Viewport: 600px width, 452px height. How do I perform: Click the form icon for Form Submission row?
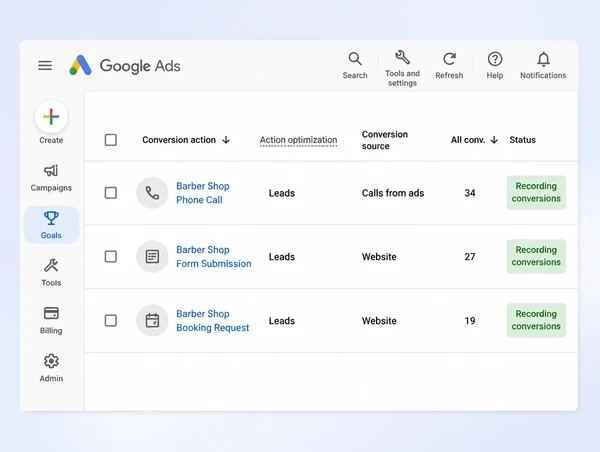click(152, 256)
